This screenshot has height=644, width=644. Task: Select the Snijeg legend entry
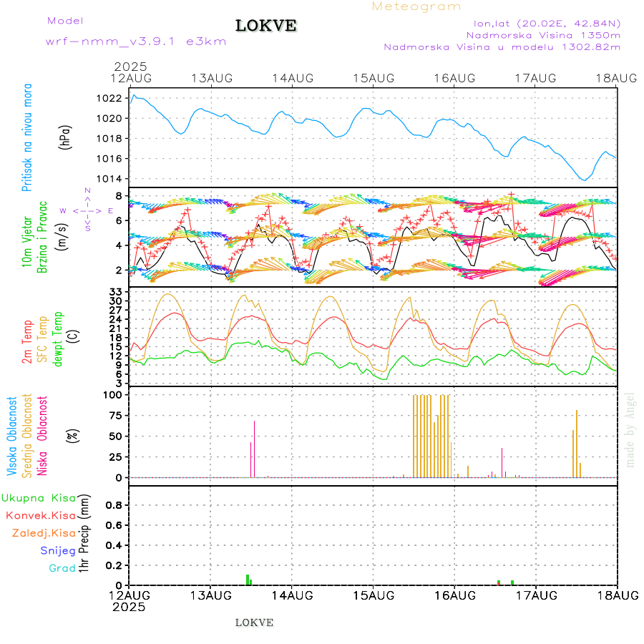pyautogui.click(x=59, y=550)
